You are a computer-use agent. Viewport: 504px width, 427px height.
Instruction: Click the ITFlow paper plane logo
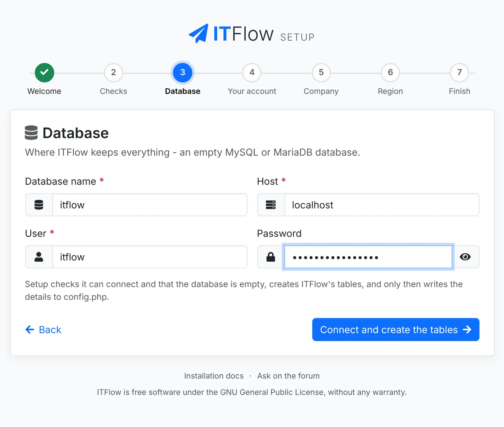[x=198, y=33]
